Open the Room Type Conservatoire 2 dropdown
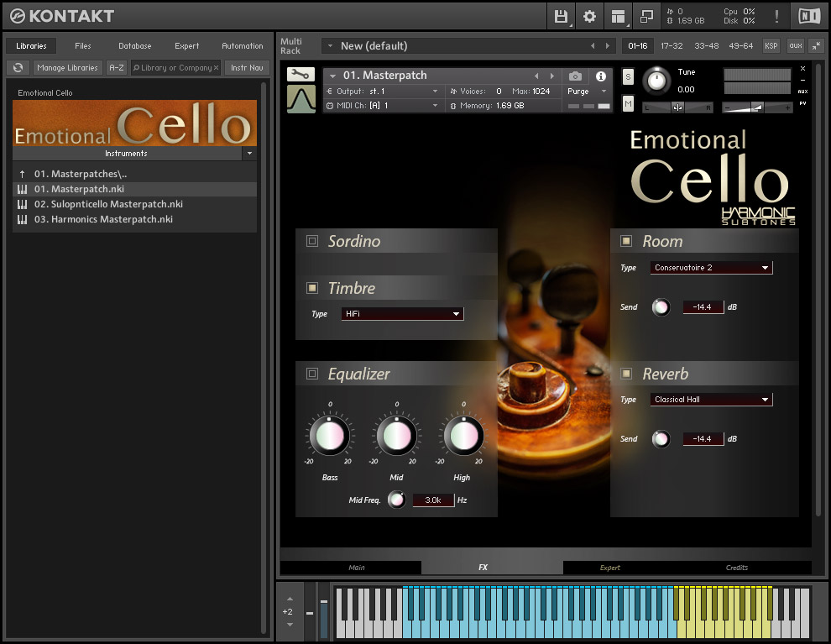 click(711, 268)
